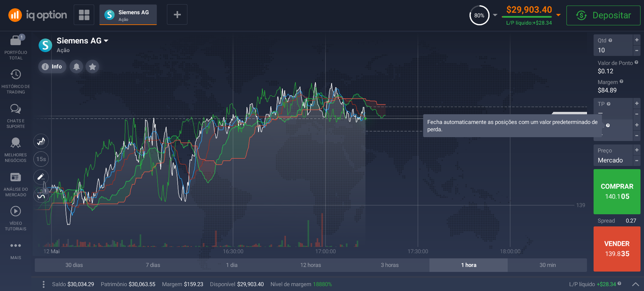
Task: Decrease Preço with minus
Action: pyautogui.click(x=637, y=160)
